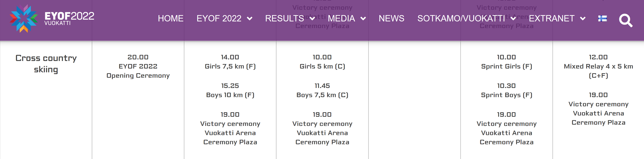Switch language via the Finnish flag icon
Viewport: 644px width, 159px height.
[x=602, y=18]
